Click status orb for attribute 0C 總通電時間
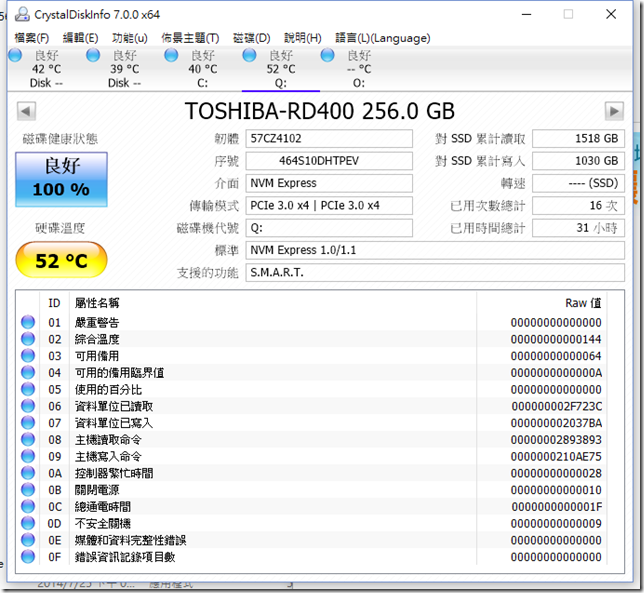Viewport: 644px width, 593px height. point(28,506)
